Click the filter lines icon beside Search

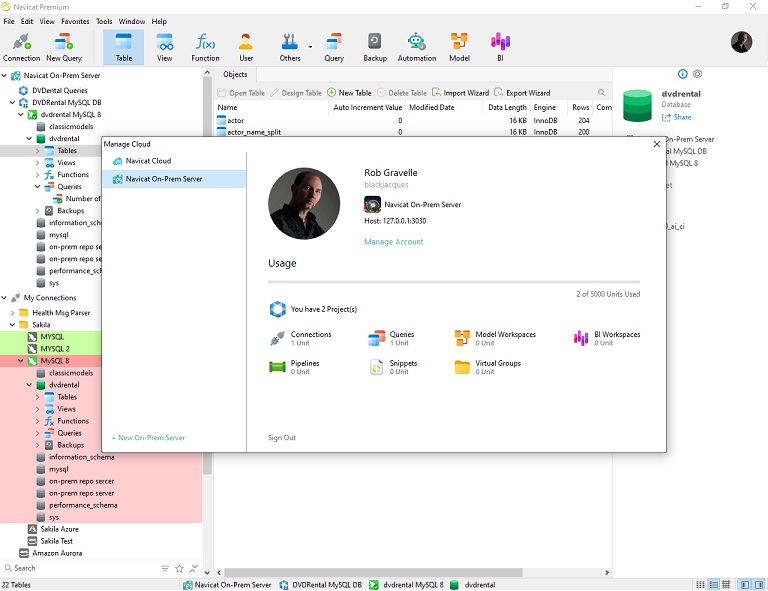tap(165, 568)
